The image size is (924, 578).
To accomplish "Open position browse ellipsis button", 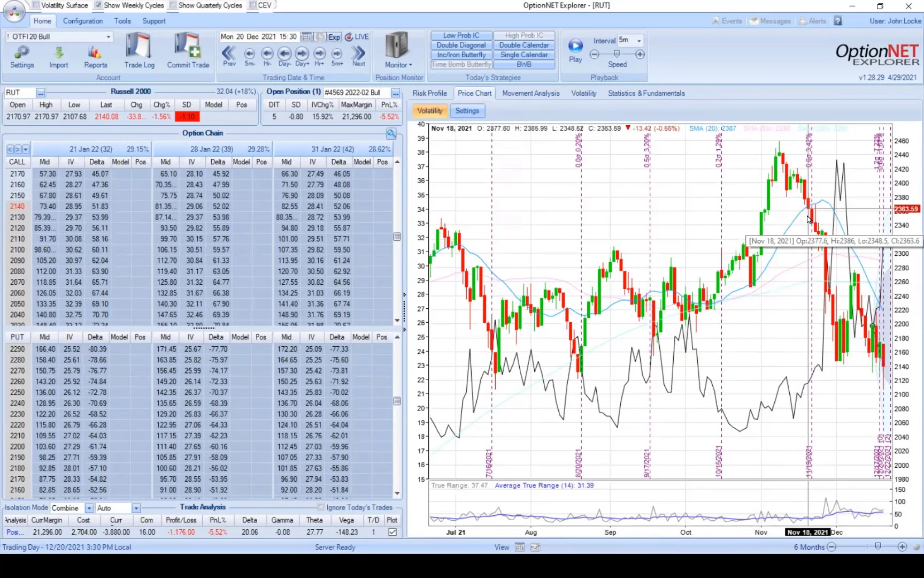I will pyautogui.click(x=395, y=93).
